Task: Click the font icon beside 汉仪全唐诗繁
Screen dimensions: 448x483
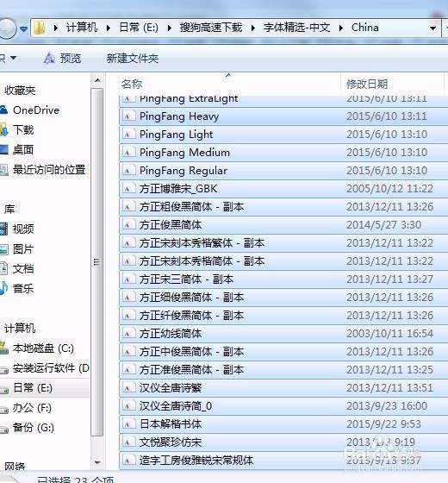Action: click(129, 388)
